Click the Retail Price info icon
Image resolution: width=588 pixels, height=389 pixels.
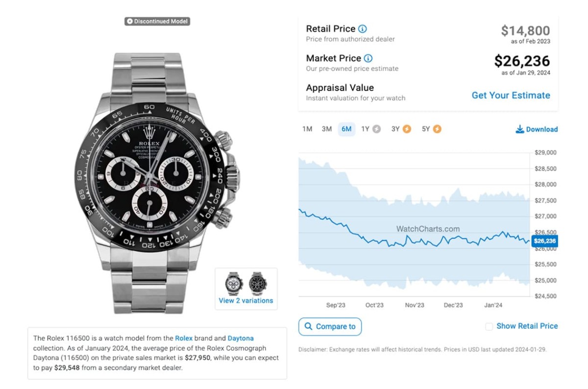363,29
